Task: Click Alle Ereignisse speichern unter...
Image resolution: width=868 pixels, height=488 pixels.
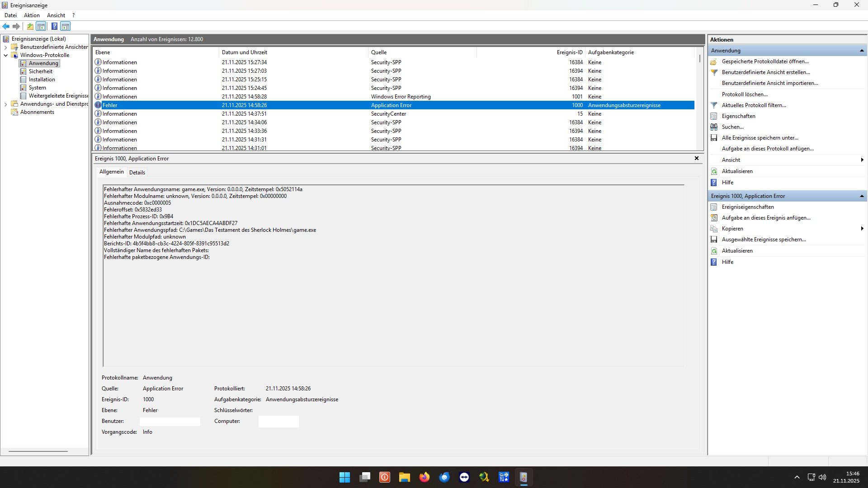Action: (759, 138)
